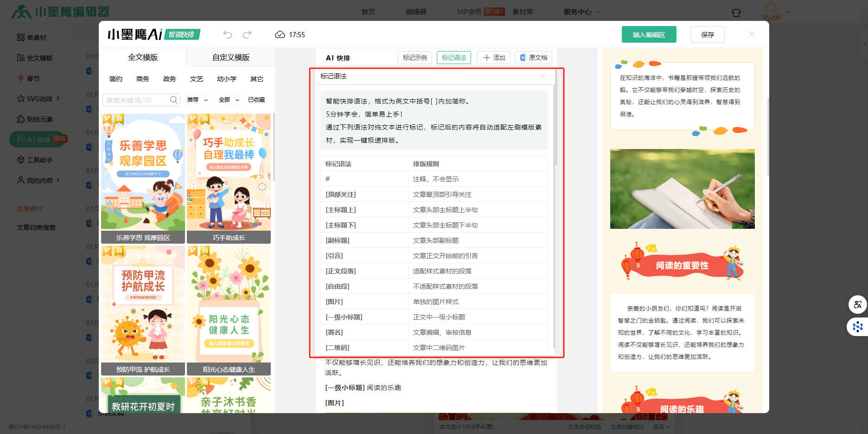868x434 pixels.
Task: Expand the 全部 filter dropdown
Action: coord(229,100)
